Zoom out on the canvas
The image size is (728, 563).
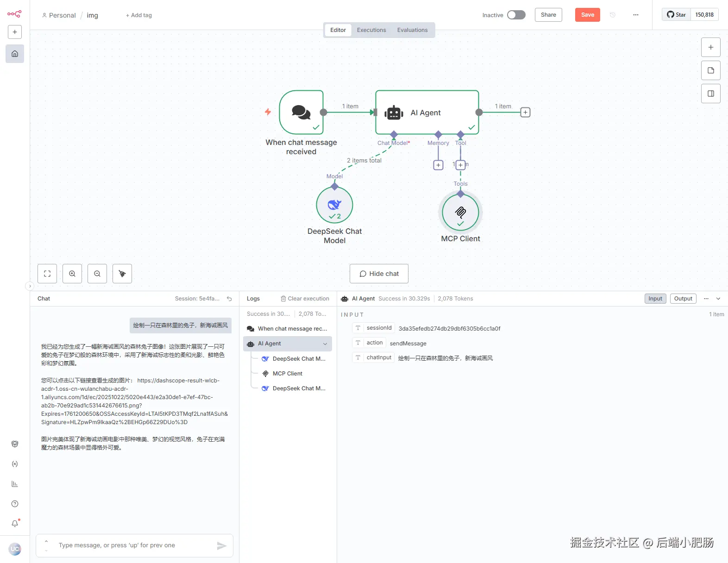click(x=97, y=274)
